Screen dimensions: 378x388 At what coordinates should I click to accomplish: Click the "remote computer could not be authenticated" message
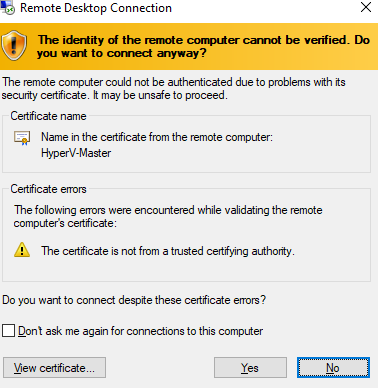coord(174,89)
